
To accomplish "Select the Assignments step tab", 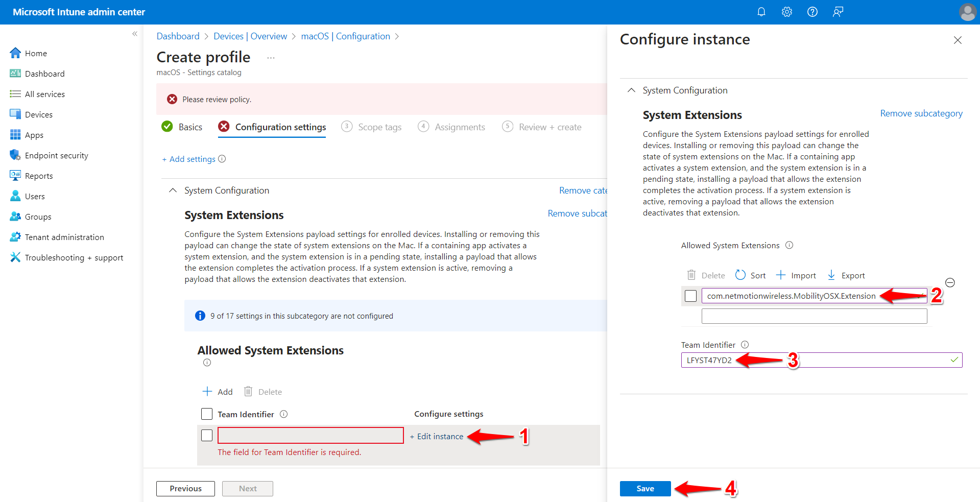I will pyautogui.click(x=451, y=127).
